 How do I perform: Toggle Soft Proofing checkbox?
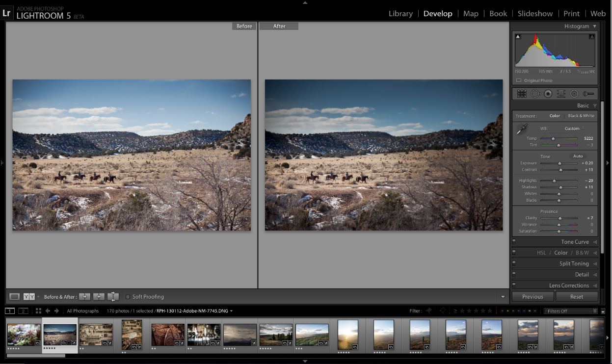[x=128, y=297]
